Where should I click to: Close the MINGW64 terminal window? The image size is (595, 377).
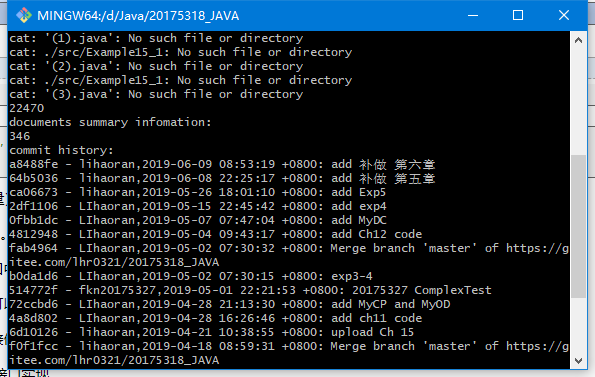(x=564, y=16)
